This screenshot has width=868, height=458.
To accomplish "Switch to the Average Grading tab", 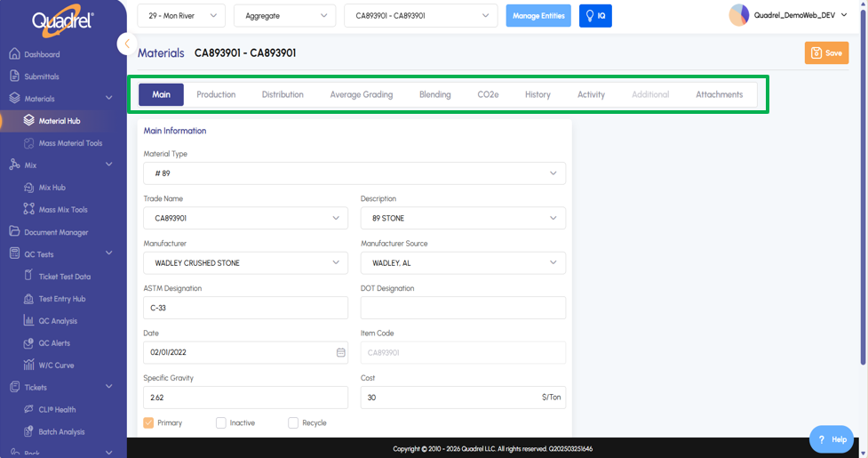I will [362, 94].
